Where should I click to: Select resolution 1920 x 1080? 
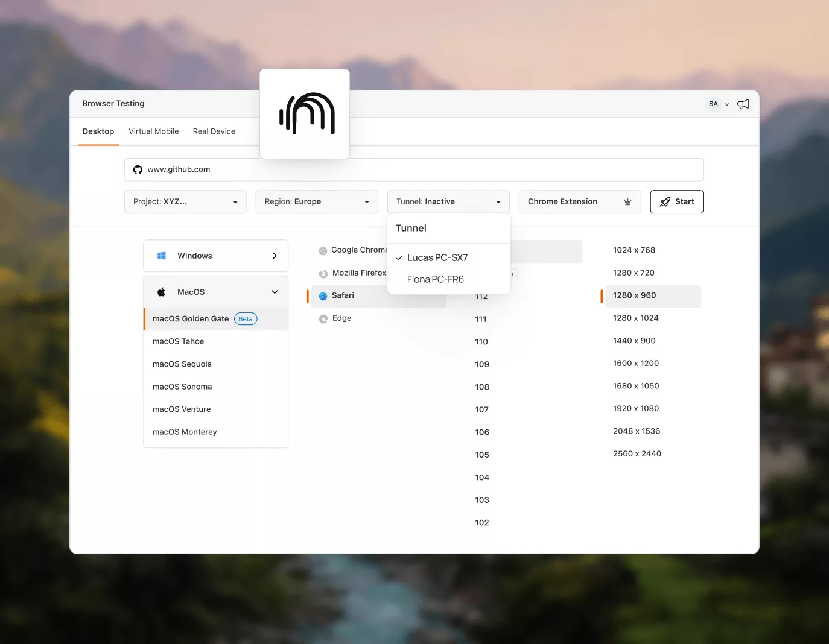pos(636,408)
